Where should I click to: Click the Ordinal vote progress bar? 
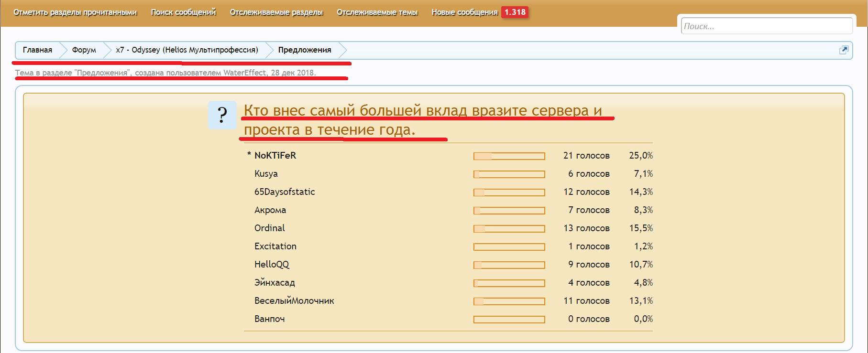click(x=509, y=229)
